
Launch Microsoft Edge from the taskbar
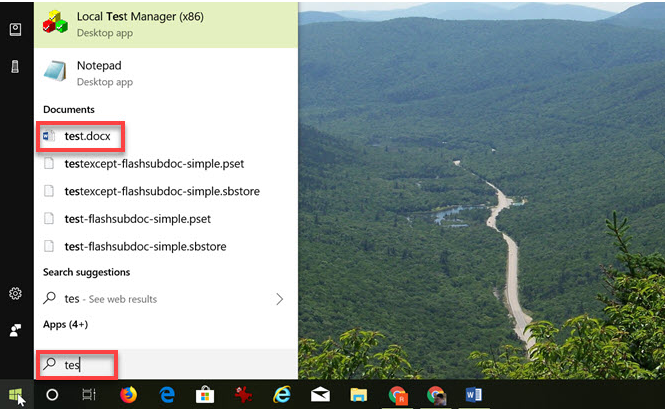tap(167, 395)
